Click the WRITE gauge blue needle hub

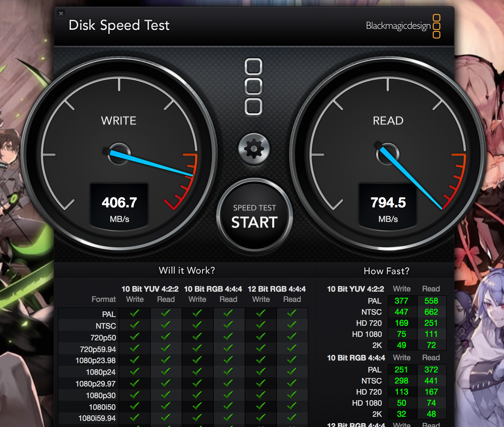pyautogui.click(x=119, y=154)
